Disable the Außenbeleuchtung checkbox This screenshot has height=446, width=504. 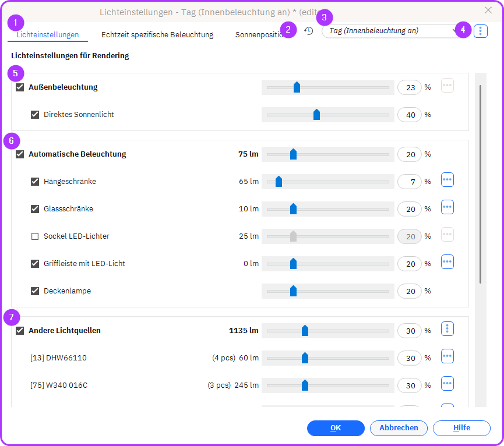20,87
